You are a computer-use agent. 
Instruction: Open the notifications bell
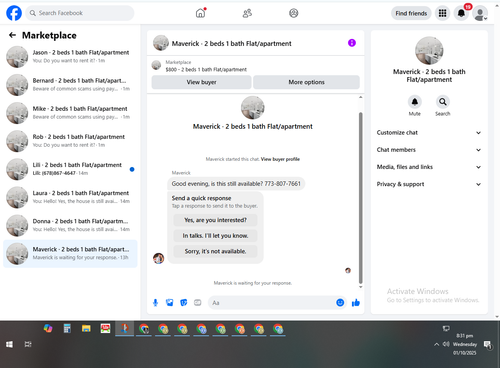461,13
